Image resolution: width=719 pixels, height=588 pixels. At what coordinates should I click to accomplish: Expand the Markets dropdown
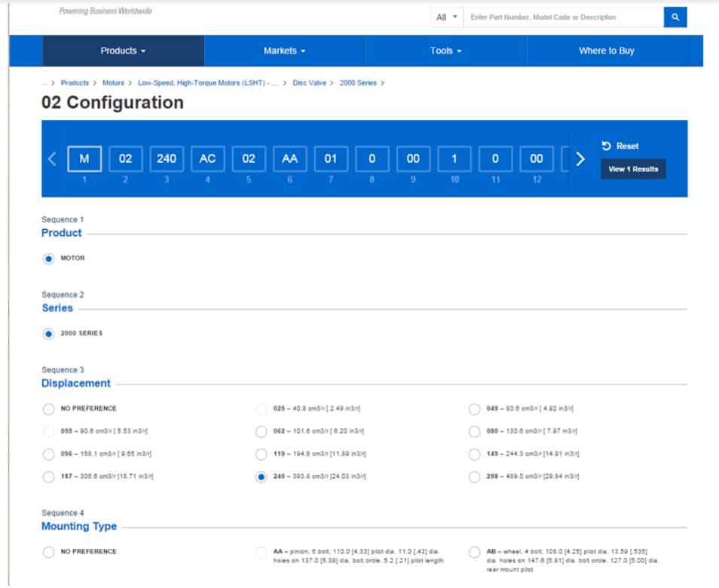click(x=283, y=51)
